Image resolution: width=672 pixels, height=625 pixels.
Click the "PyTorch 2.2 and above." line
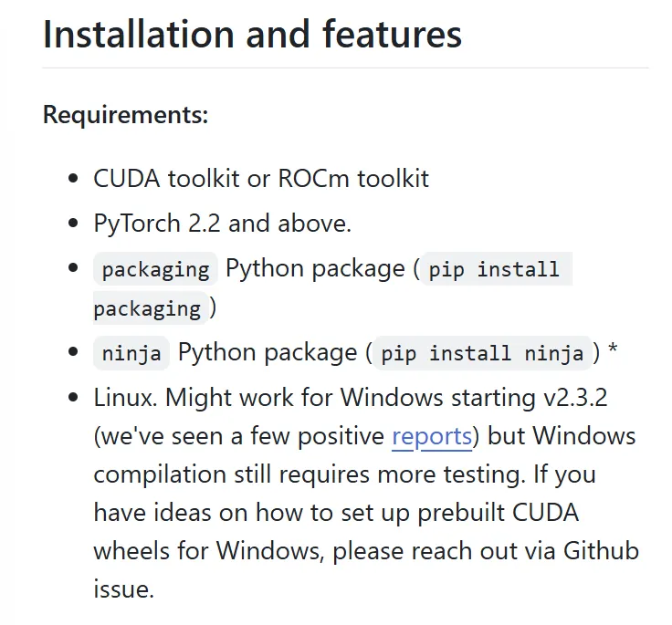click(x=222, y=223)
